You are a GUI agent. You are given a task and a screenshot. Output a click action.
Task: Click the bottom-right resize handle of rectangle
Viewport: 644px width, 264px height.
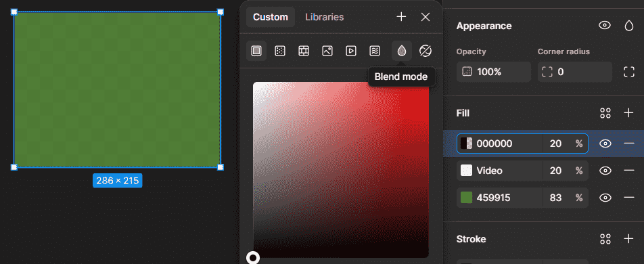(x=221, y=167)
